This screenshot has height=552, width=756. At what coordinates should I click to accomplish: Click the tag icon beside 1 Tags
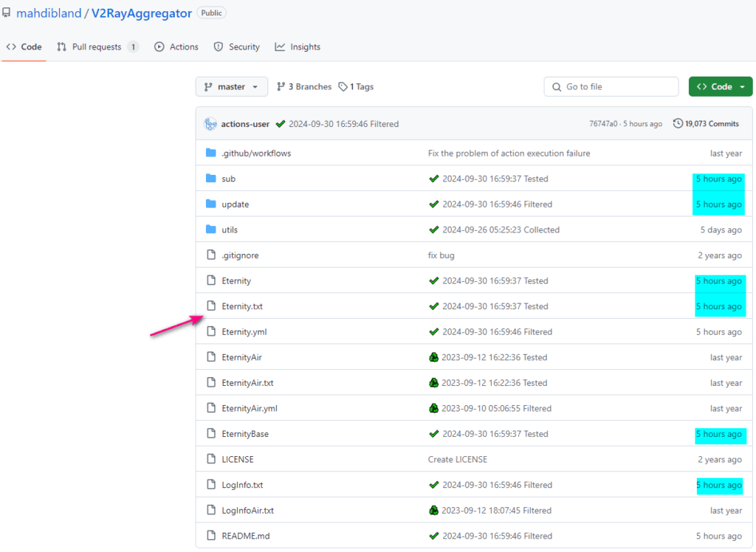pos(343,87)
